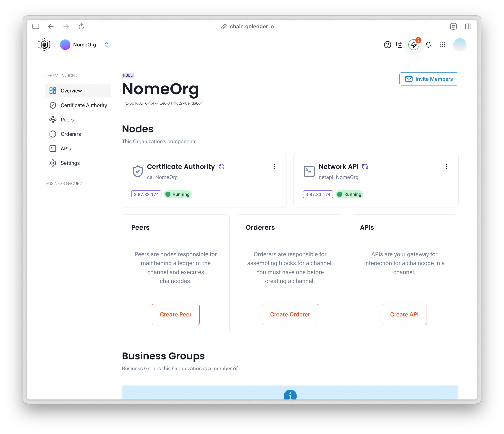Go to Peers in the sidebar
Screen dimensions: 504x434
pyautogui.click(x=67, y=120)
